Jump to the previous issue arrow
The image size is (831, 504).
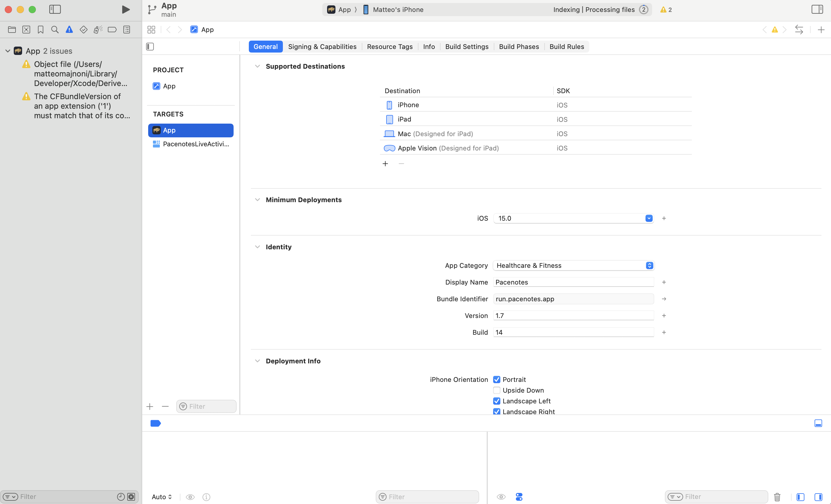(765, 30)
